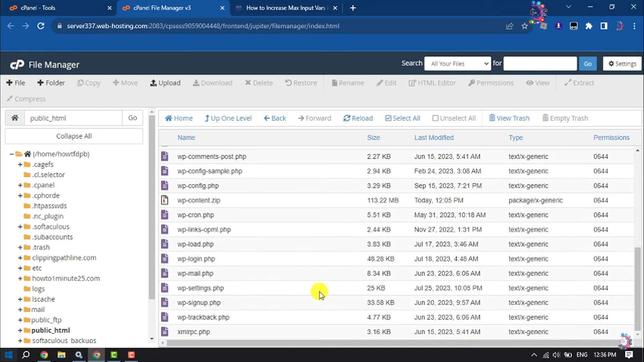This screenshot has width=644, height=362.
Task: Expand the .cagefs folder tree node
Action: 20,165
